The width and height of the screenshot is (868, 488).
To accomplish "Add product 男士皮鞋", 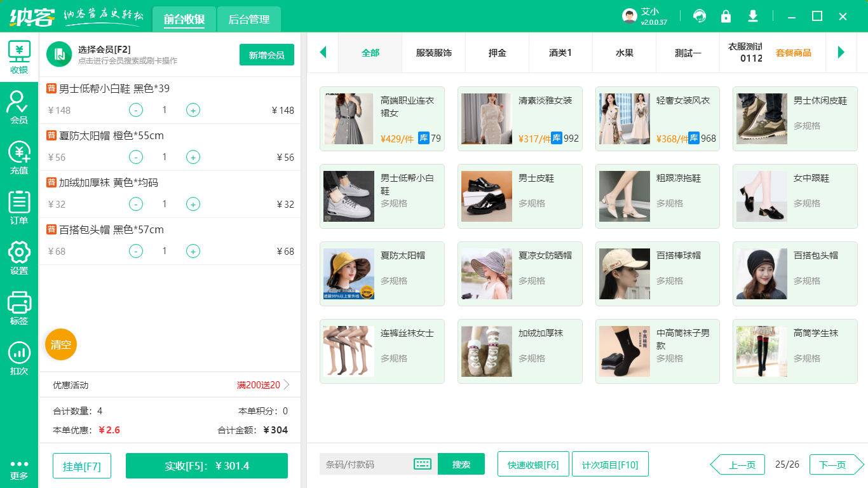I will pos(520,196).
